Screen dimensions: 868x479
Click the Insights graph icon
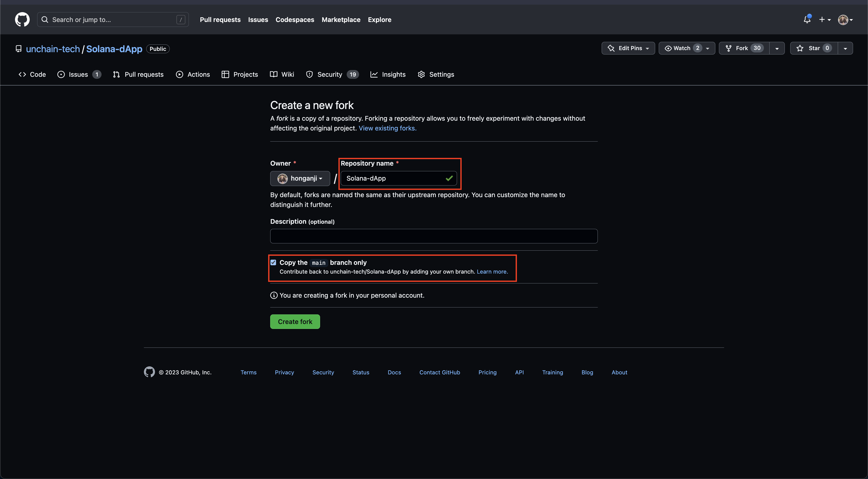coord(374,74)
